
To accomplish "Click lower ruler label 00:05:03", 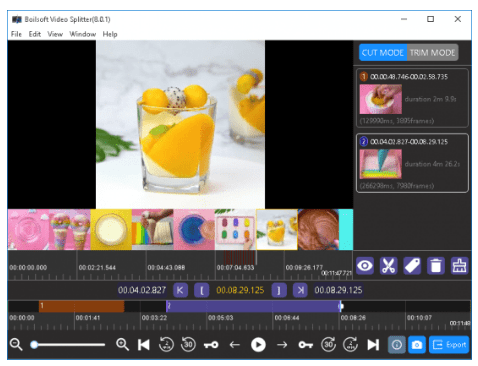I will point(220,318).
